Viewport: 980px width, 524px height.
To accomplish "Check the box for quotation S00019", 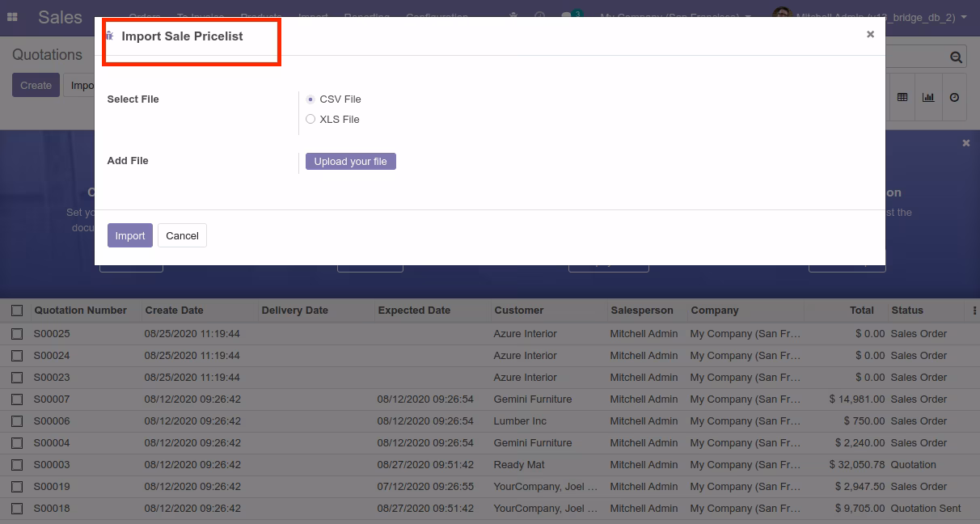I will tap(16, 487).
